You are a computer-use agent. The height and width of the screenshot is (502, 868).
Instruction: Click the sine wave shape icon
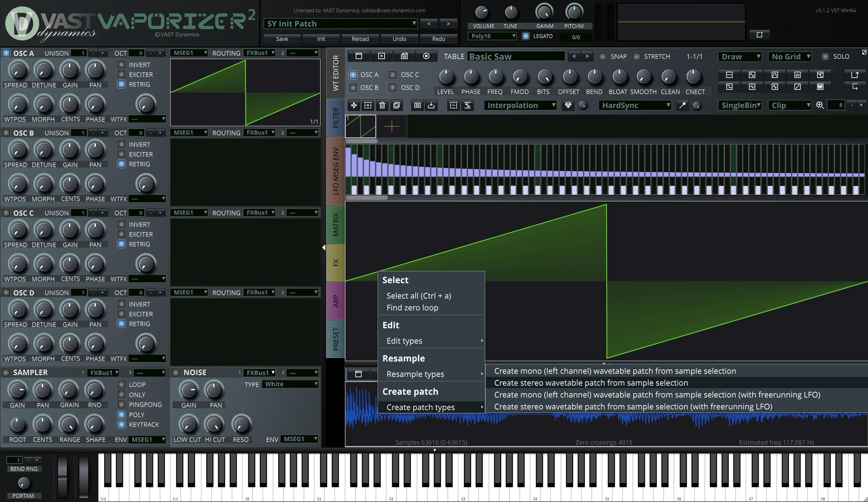752,75
